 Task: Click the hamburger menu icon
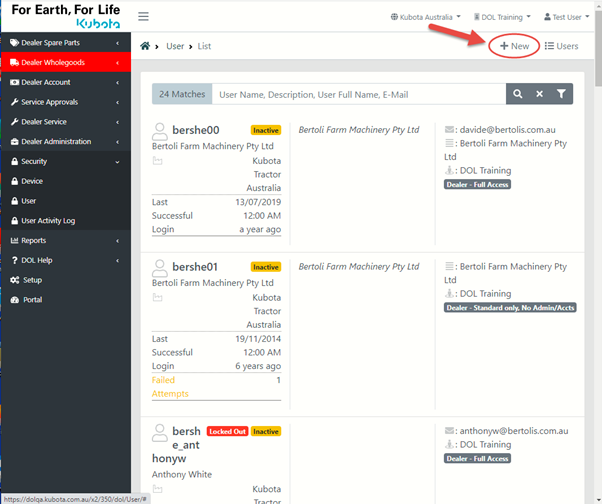click(144, 17)
